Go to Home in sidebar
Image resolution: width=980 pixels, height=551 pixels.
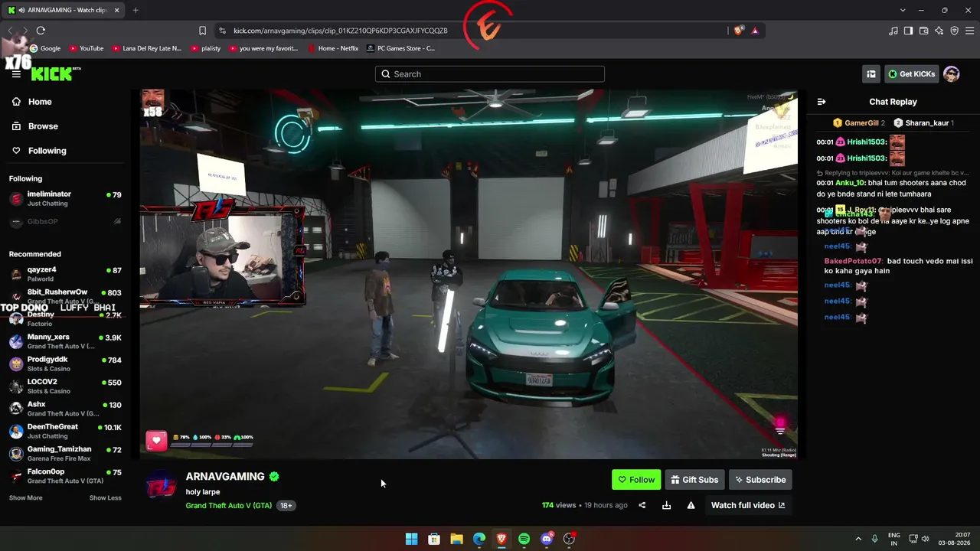[x=40, y=102]
